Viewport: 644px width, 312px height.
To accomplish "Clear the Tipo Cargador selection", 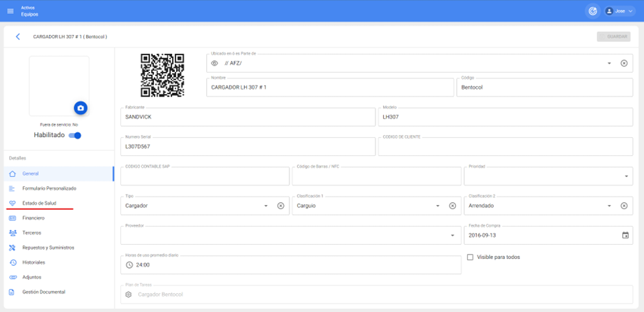I will point(280,206).
